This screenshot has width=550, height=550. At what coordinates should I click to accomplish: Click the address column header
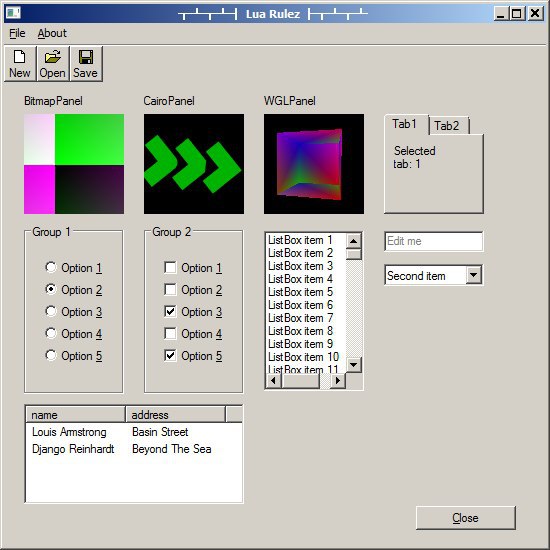(x=175, y=415)
